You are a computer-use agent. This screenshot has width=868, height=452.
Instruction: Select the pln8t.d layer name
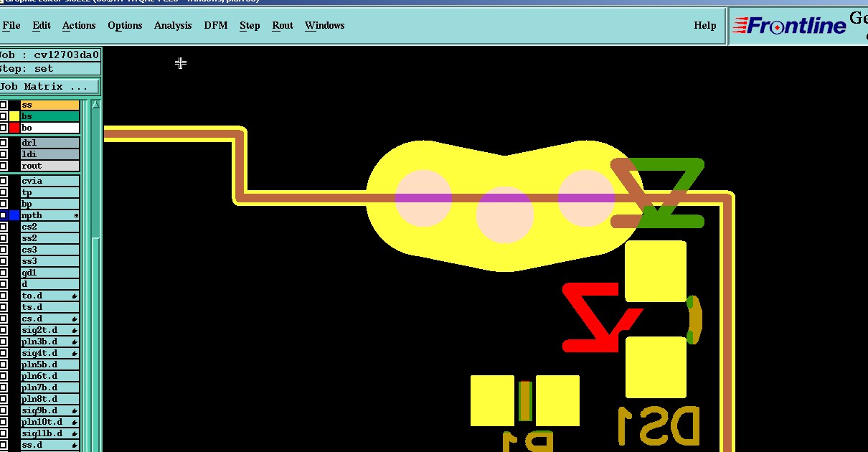[49, 399]
